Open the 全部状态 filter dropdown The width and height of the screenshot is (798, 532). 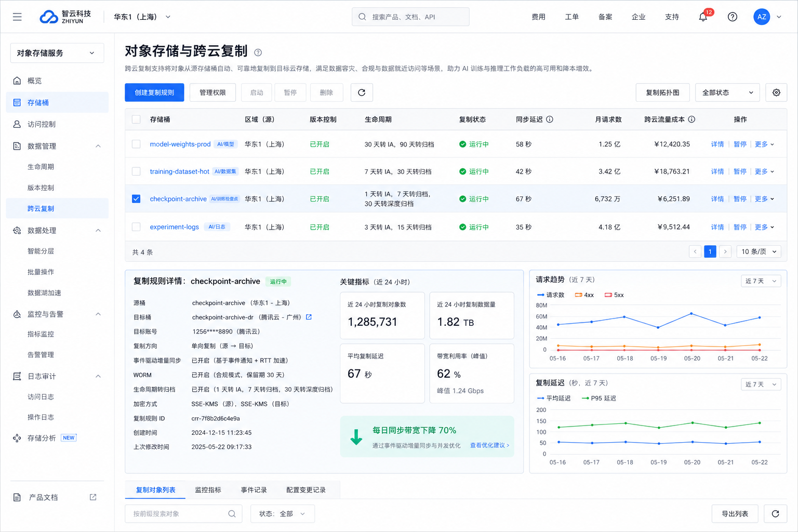tap(727, 92)
